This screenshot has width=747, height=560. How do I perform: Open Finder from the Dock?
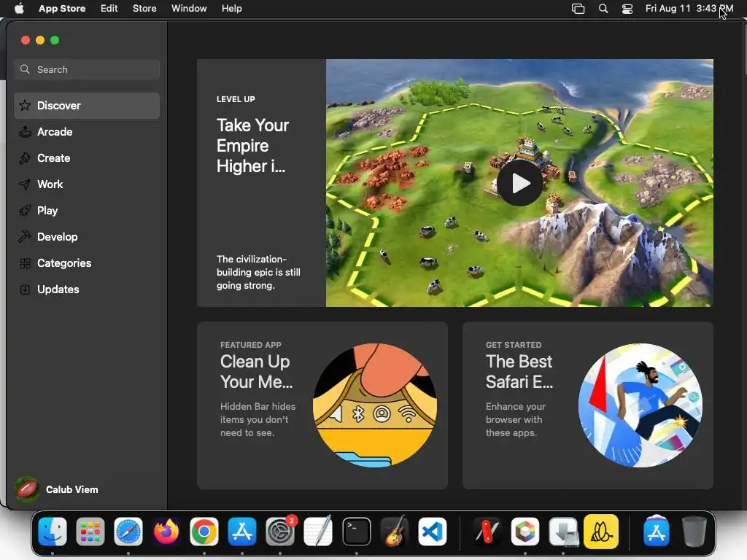pyautogui.click(x=53, y=532)
